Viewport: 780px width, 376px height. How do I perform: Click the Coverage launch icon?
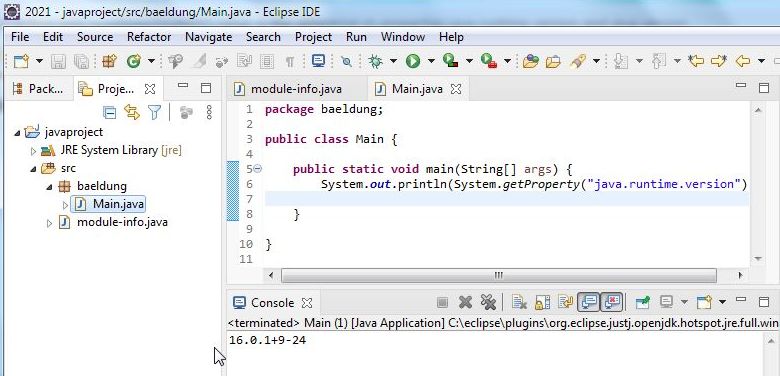click(451, 61)
